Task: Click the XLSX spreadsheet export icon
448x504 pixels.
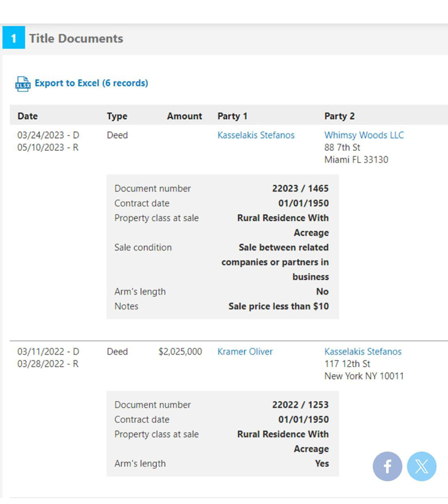Action: tap(23, 84)
